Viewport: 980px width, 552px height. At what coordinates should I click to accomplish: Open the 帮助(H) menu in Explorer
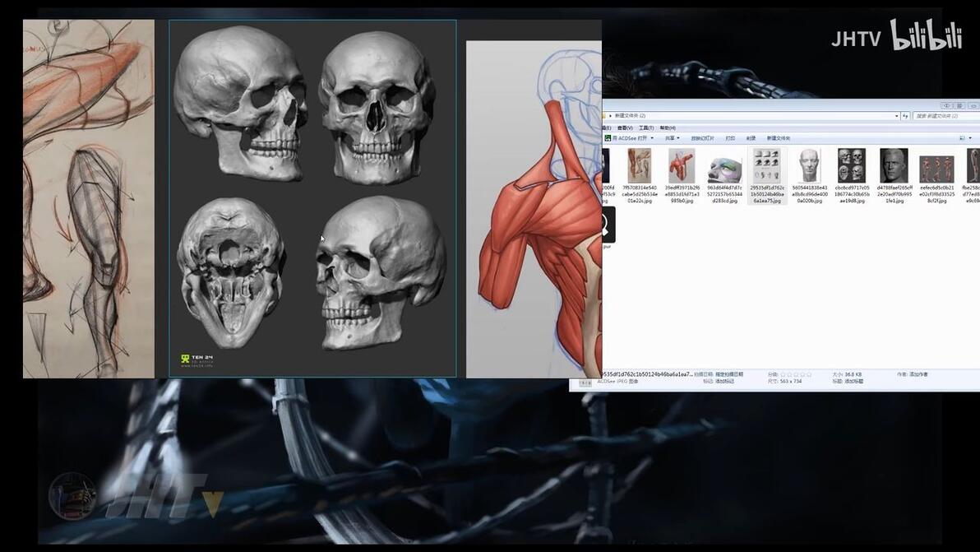[668, 128]
